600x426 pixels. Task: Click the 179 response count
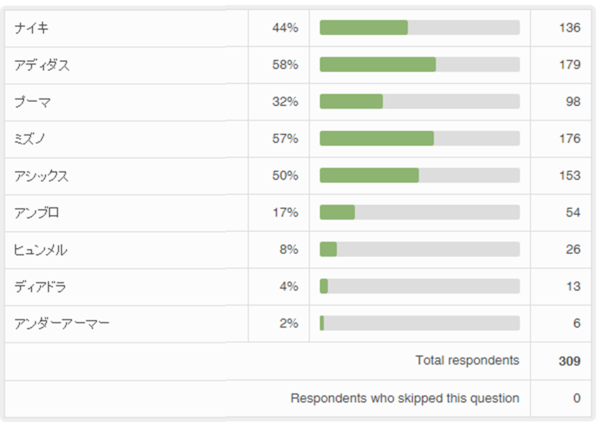point(569,65)
